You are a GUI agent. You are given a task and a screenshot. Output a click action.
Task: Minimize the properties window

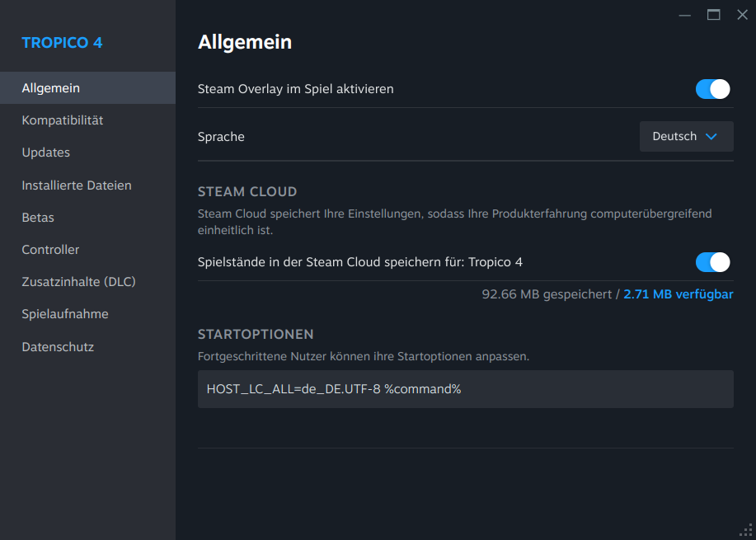point(685,15)
